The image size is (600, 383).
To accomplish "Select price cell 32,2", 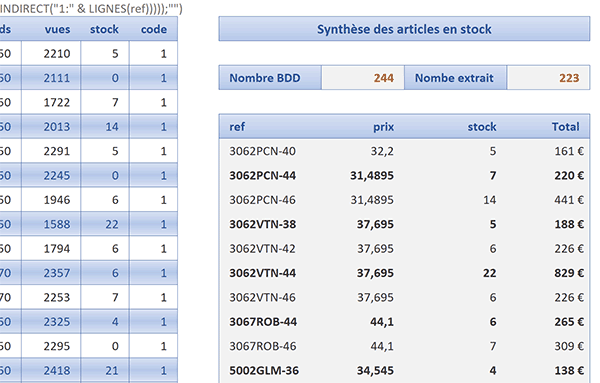I will point(382,151).
